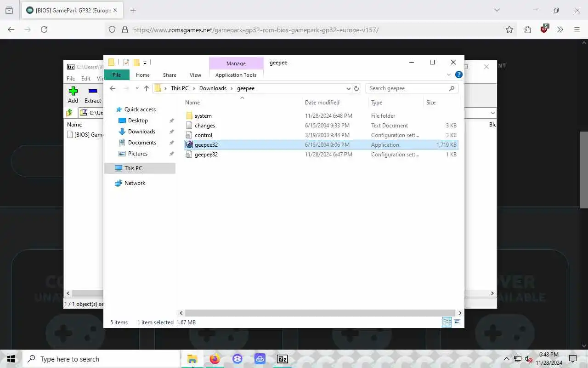Image resolution: width=588 pixels, height=368 pixels.
Task: Open File Explorer from the taskbar
Action: (x=192, y=359)
